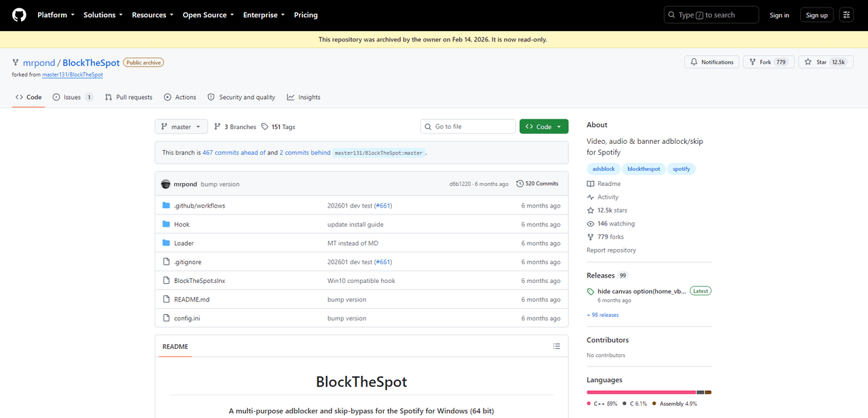Image resolution: width=868 pixels, height=418 pixels.
Task: Click the config.ini file icon
Action: click(x=166, y=318)
